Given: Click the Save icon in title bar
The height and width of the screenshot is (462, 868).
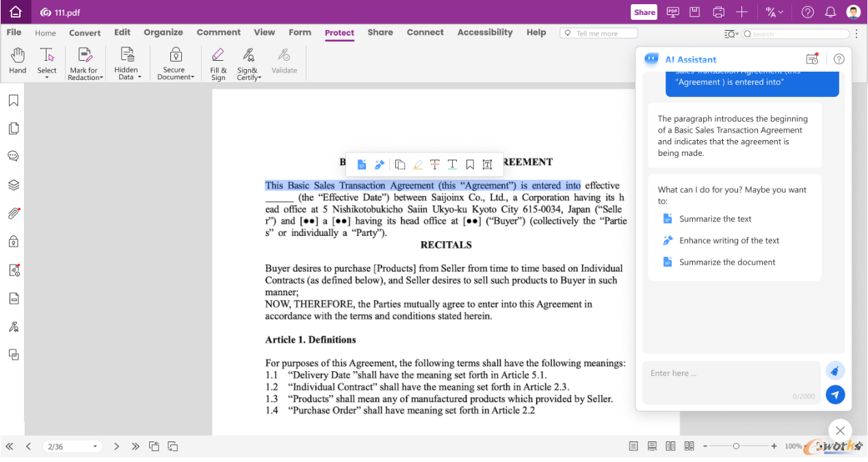Looking at the screenshot, I should coord(695,12).
